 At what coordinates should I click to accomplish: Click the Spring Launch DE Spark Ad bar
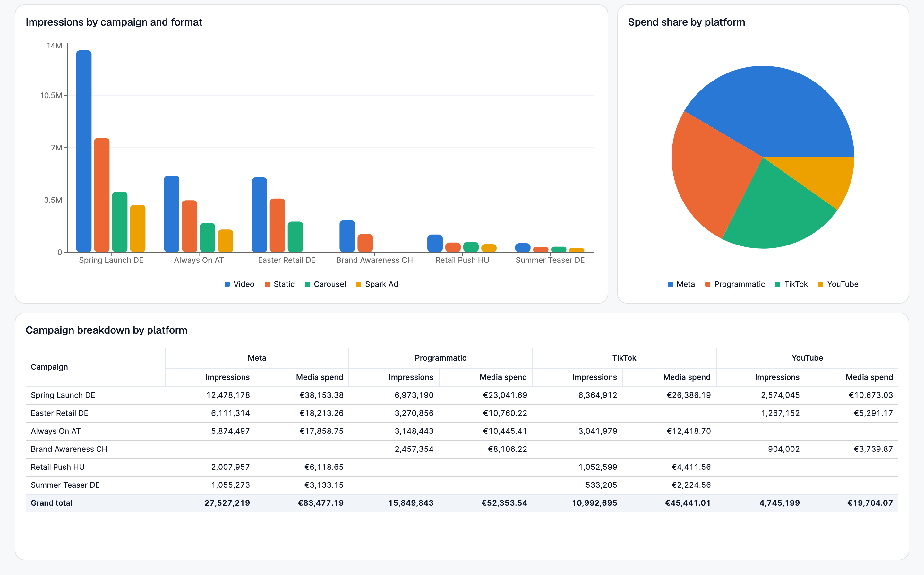[x=138, y=228]
